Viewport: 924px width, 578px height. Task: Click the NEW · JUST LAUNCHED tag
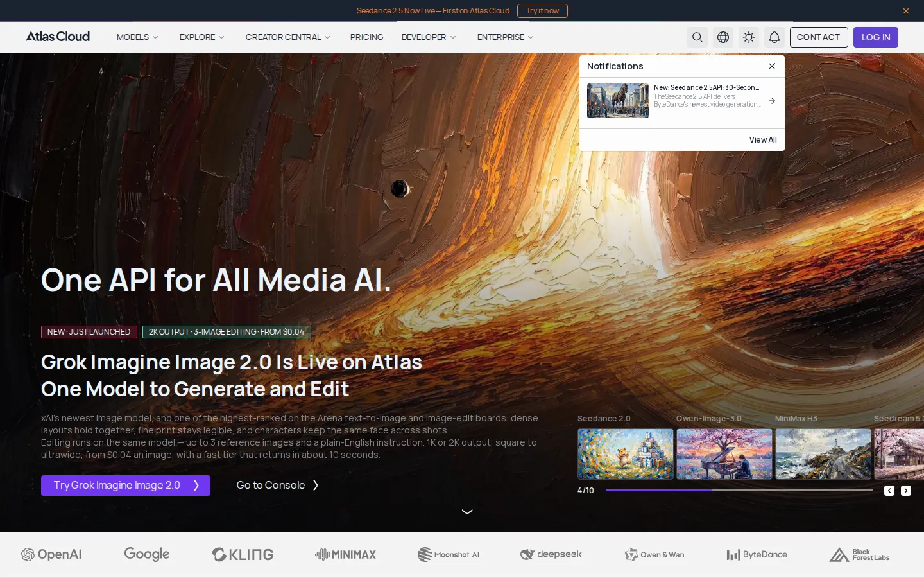pos(89,332)
